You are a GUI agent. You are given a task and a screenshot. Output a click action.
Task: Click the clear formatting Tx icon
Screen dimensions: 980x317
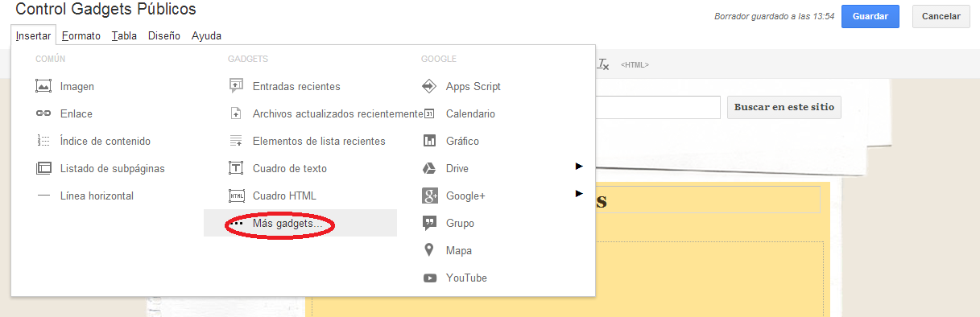point(603,64)
